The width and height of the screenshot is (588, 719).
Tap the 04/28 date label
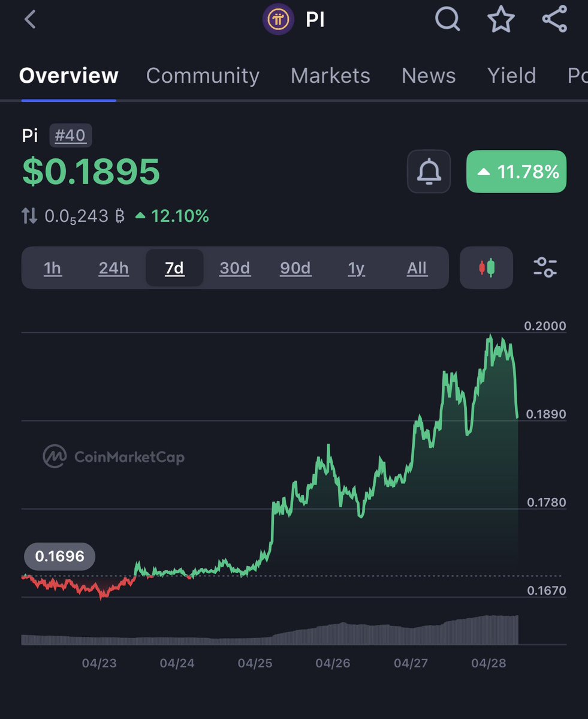tap(489, 663)
